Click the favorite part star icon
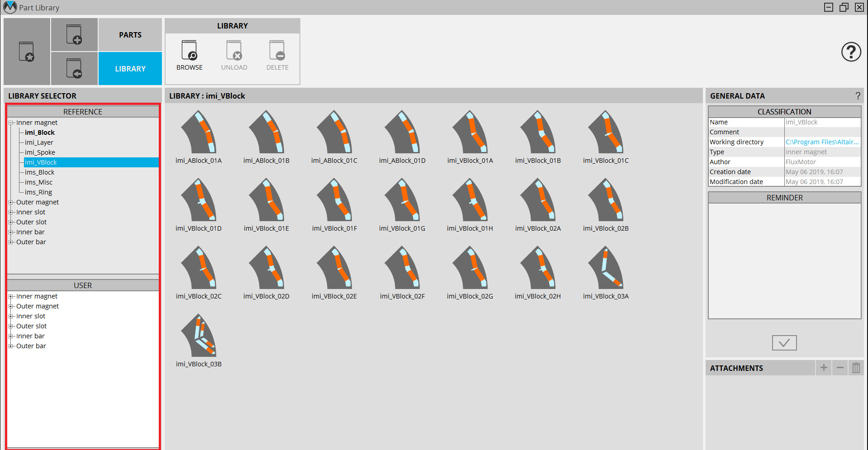Screen dimensions: 868x450 click(27, 52)
